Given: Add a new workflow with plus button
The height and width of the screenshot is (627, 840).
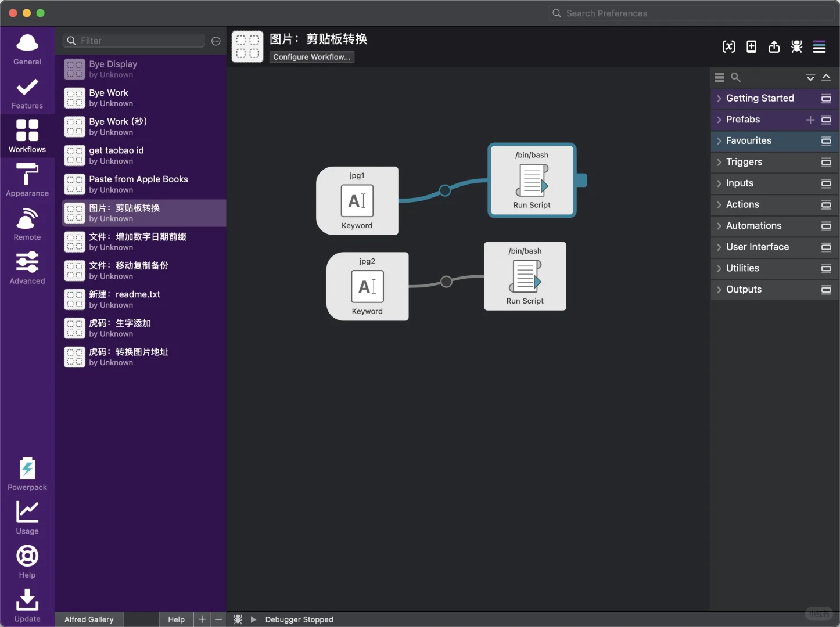Looking at the screenshot, I should coord(202,619).
